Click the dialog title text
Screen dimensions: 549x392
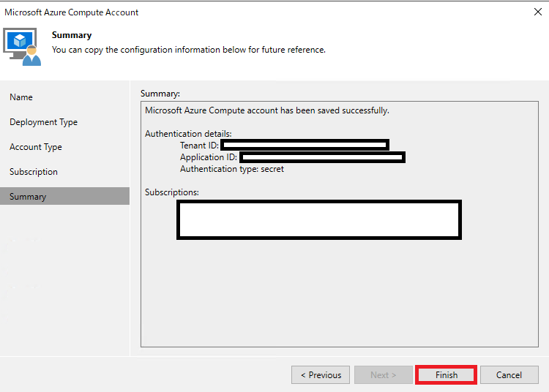(x=72, y=12)
